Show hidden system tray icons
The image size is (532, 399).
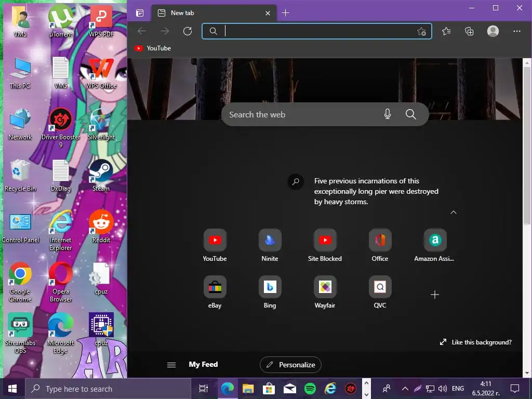(405, 389)
